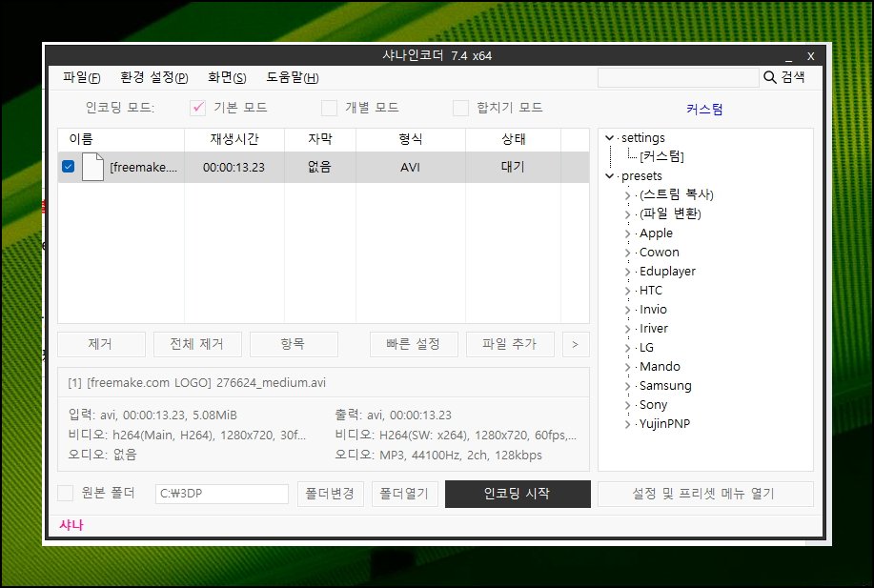This screenshot has width=874, height=588.
Task: Select the Samsung tree item label
Action: [665, 386]
